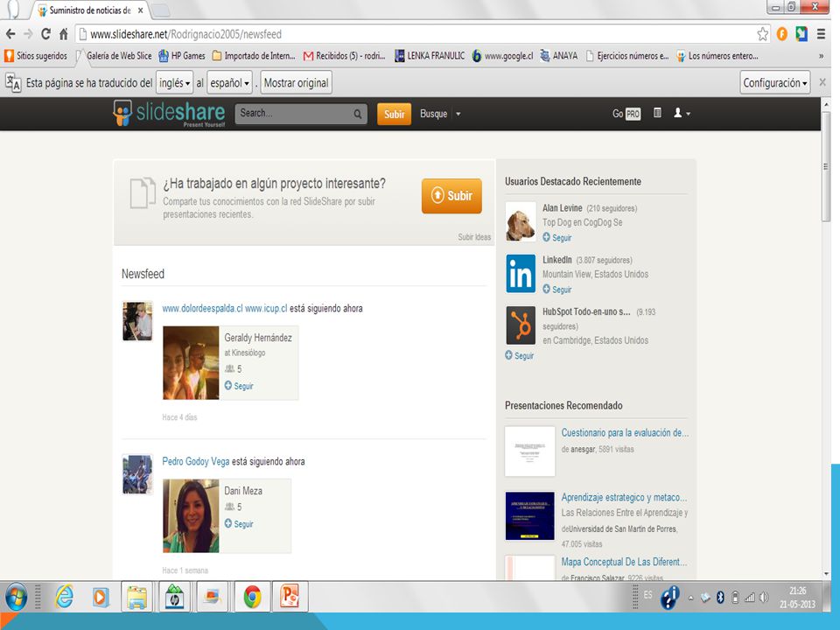This screenshot has height=630, width=840.
Task: Open www.dolordeespalda.cl link
Action: [202, 309]
